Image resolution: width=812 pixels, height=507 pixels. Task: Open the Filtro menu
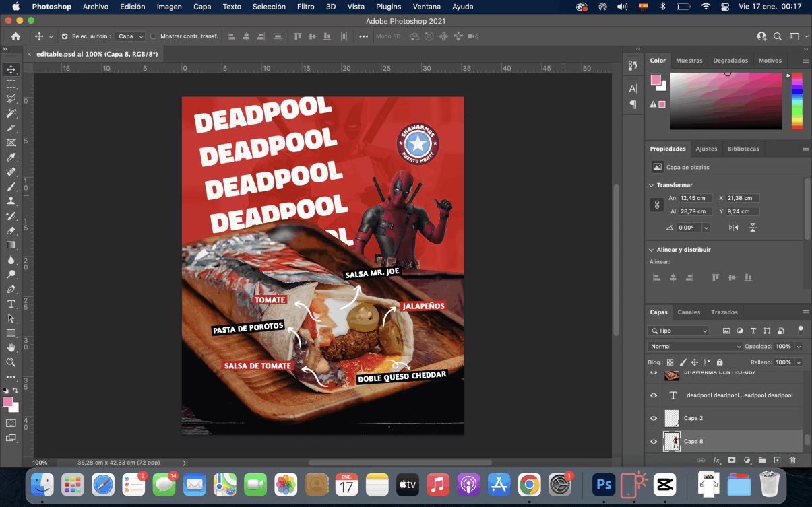305,7
